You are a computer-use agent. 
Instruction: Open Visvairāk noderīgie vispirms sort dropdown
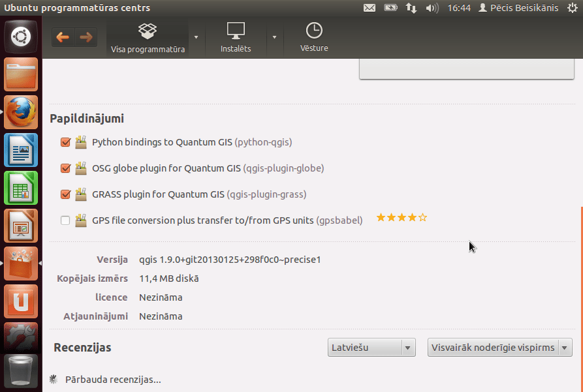(499, 348)
